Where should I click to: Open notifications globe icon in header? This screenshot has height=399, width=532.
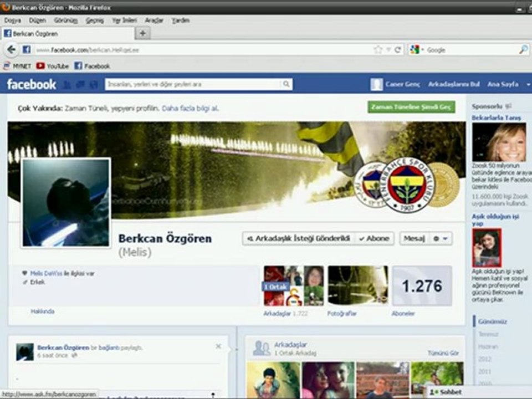click(x=93, y=84)
